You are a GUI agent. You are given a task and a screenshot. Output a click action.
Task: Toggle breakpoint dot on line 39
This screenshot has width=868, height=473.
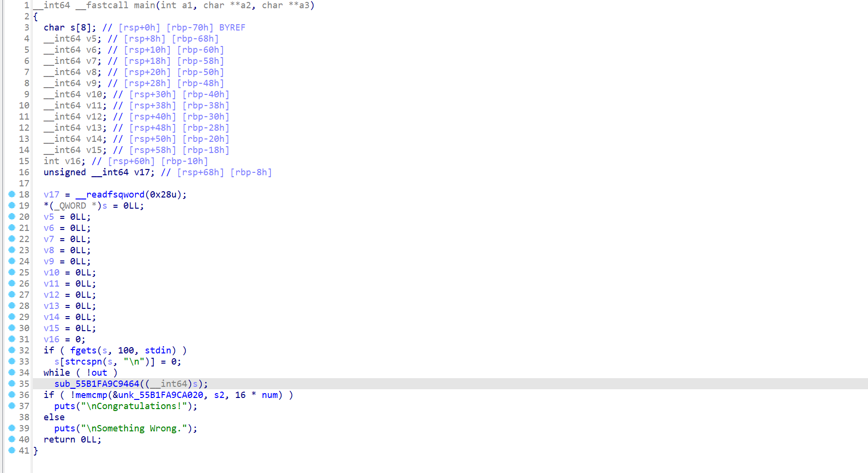(12, 428)
